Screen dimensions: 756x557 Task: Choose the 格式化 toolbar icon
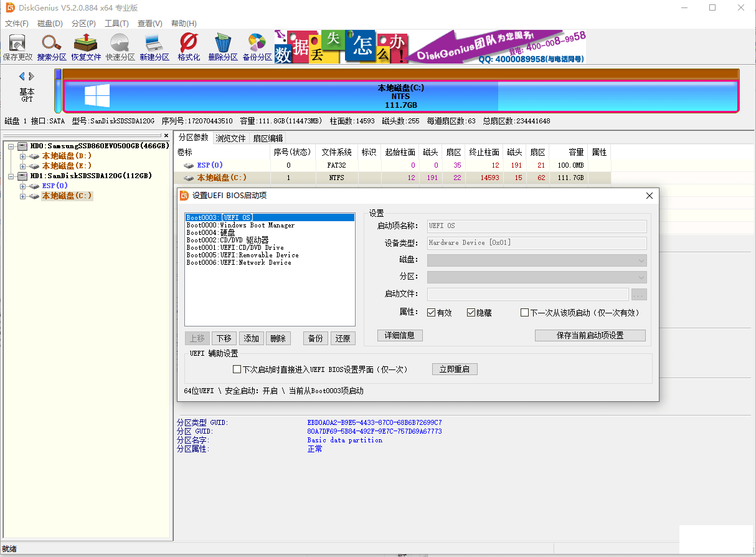coord(189,47)
